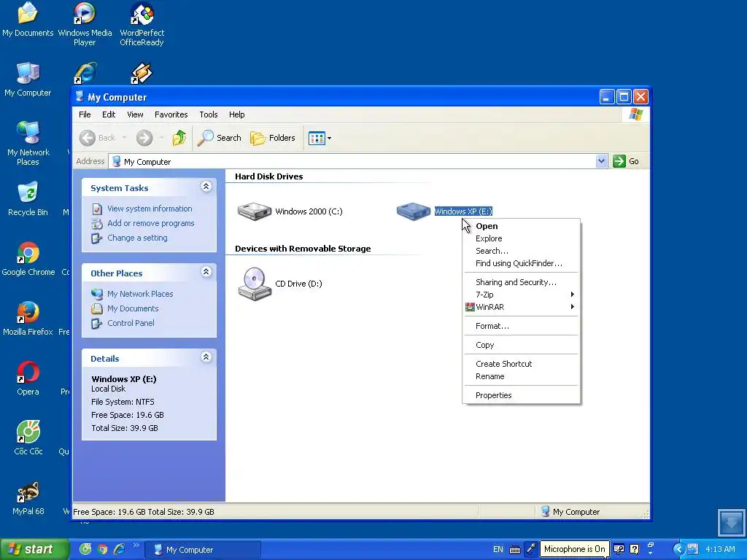Open the Help menu

pyautogui.click(x=237, y=114)
